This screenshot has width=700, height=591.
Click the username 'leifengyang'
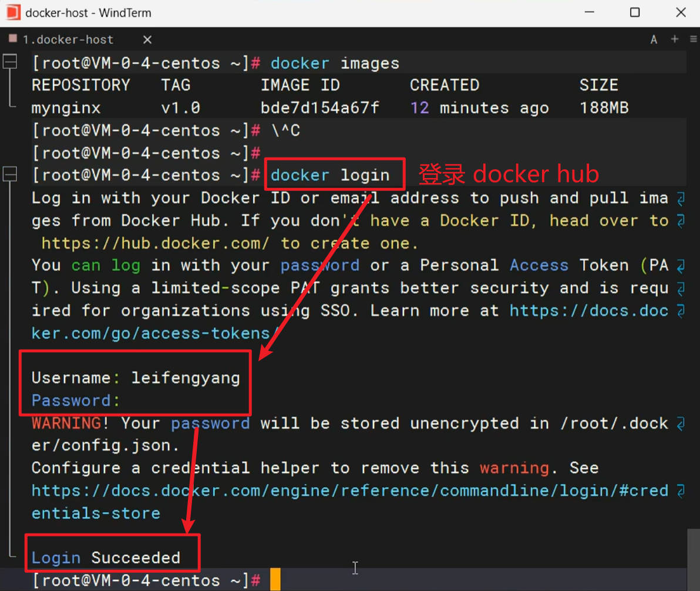click(185, 378)
